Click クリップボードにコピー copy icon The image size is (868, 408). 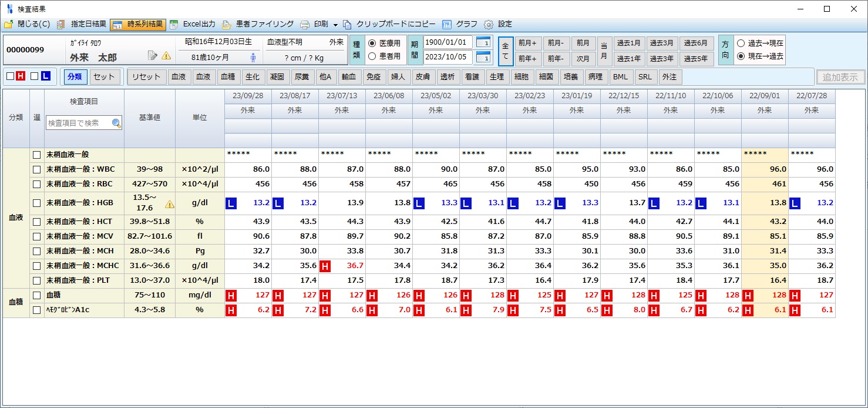[x=348, y=25]
